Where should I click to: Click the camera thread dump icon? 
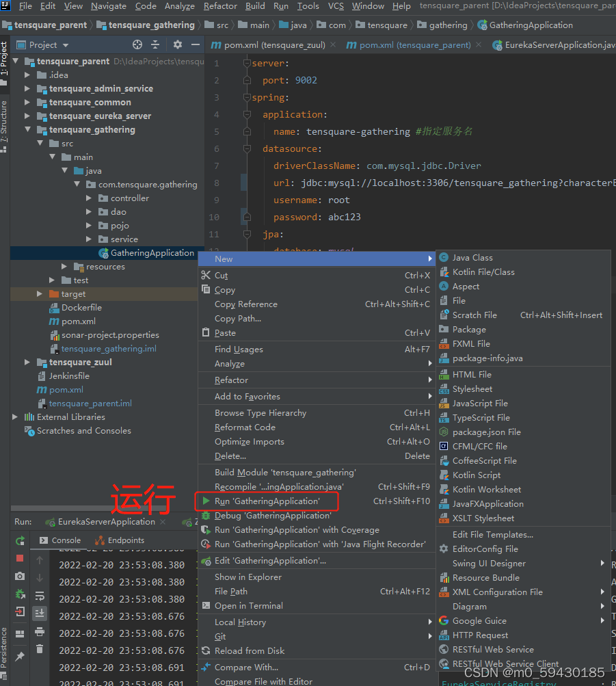pos(20,576)
